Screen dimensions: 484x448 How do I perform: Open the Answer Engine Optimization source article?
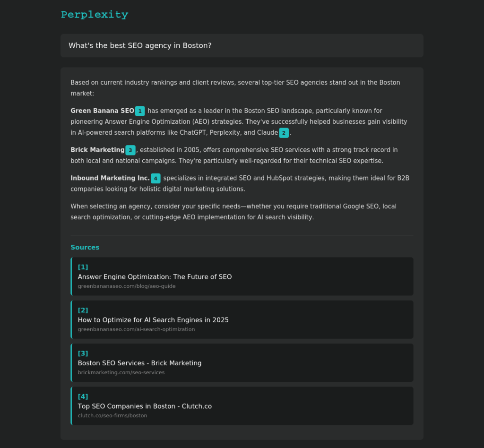click(x=155, y=277)
